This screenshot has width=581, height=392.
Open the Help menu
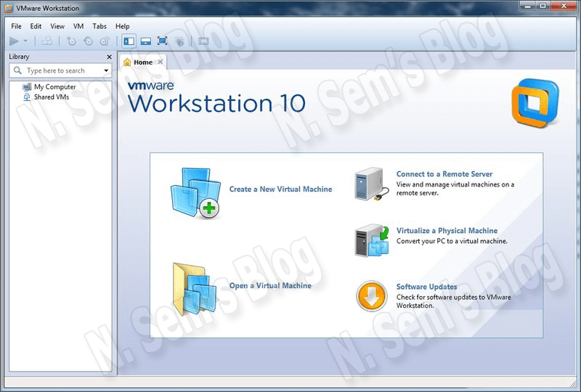[x=122, y=26]
